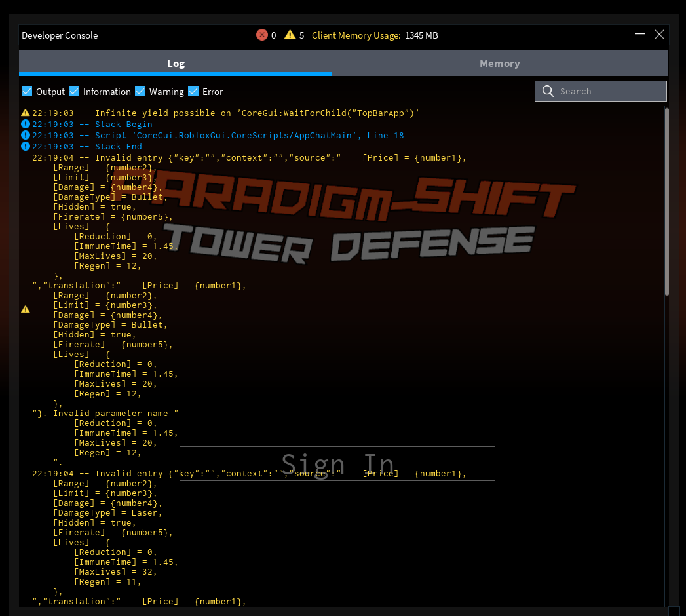The height and width of the screenshot is (616, 686).
Task: Click the log scrollbar thumb
Action: pyautogui.click(x=667, y=202)
